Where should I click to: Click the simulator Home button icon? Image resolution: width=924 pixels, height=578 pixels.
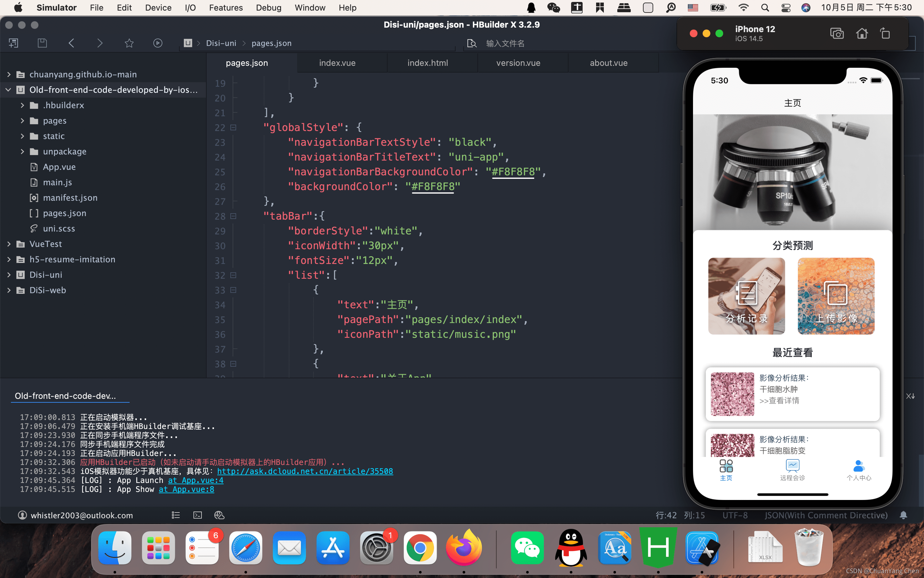pyautogui.click(x=862, y=34)
